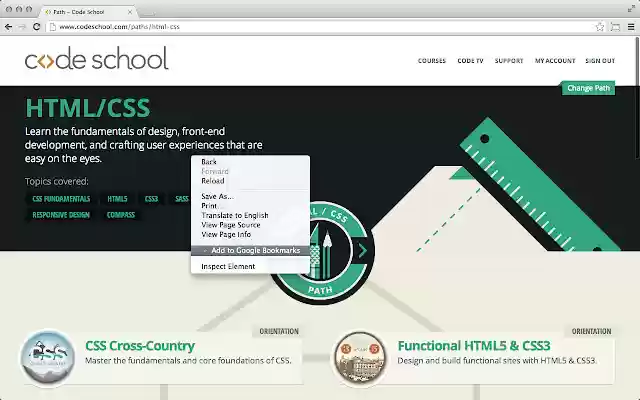Click the CSS Cross-Country course badge
Viewport: 640px width, 400px height.
click(x=47, y=357)
